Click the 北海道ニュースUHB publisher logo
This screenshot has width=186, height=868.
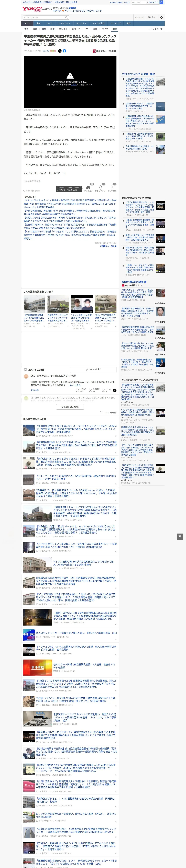pos(104,51)
